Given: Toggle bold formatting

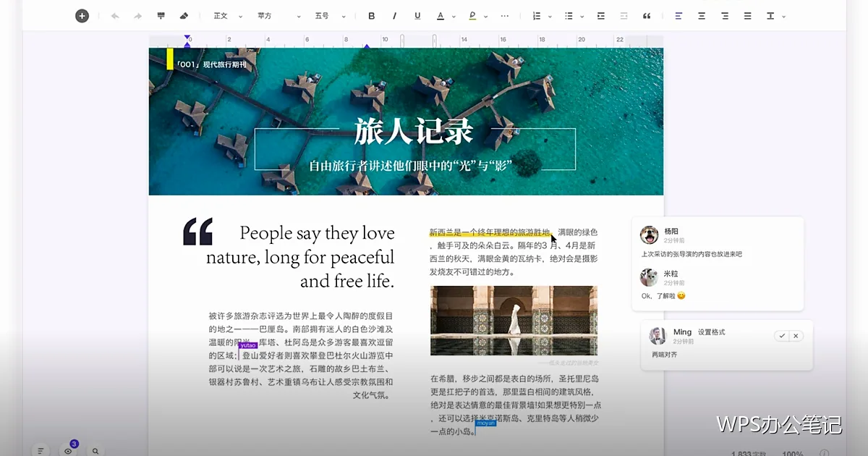Looking at the screenshot, I should [372, 16].
